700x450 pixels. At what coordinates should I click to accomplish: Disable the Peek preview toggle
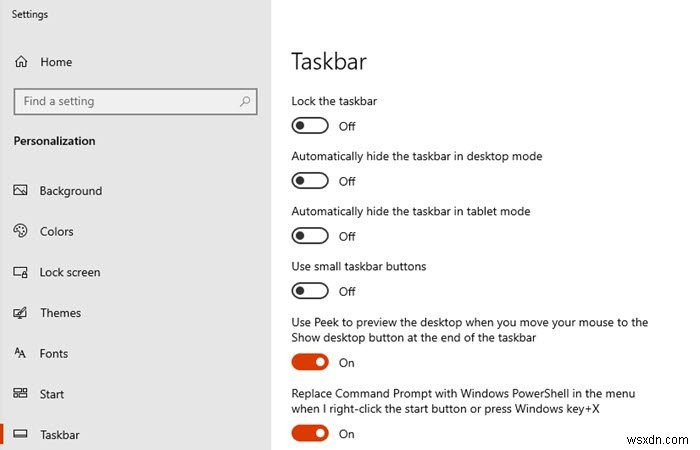click(x=310, y=362)
